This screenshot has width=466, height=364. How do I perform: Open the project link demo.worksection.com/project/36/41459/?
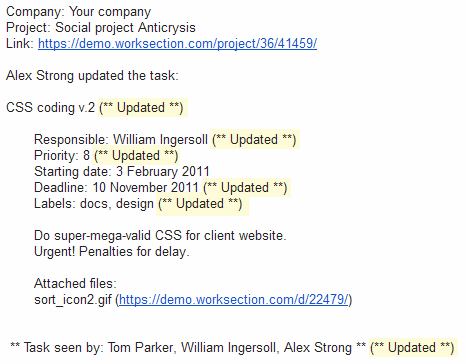(177, 44)
